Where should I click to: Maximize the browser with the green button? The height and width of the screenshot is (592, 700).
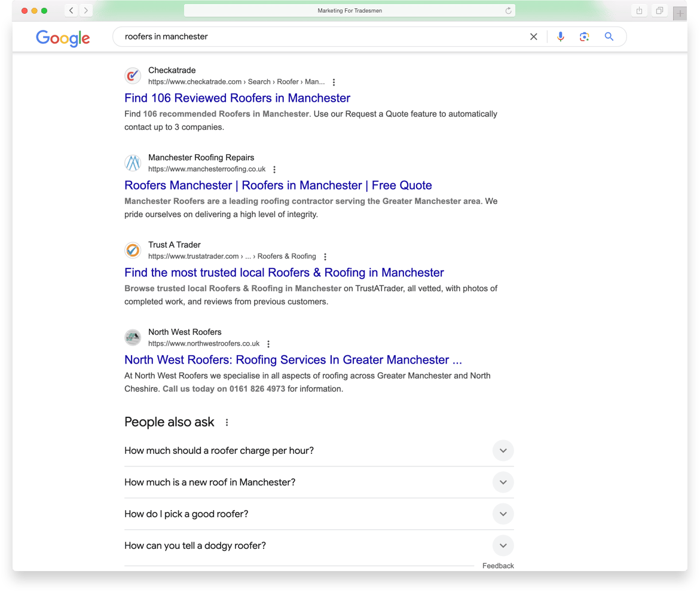(44, 11)
